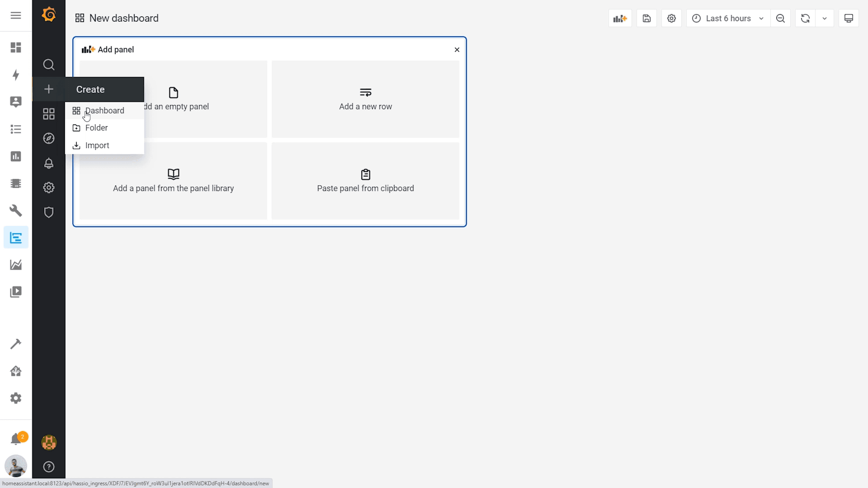The height and width of the screenshot is (488, 868).
Task: Refresh the dashboard data
Action: [805, 18]
